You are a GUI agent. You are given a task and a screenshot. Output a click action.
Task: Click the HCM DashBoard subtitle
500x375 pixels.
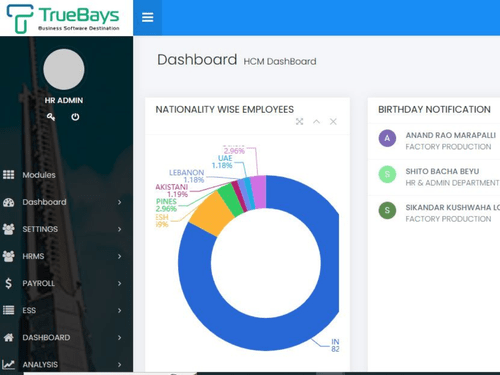[280, 61]
